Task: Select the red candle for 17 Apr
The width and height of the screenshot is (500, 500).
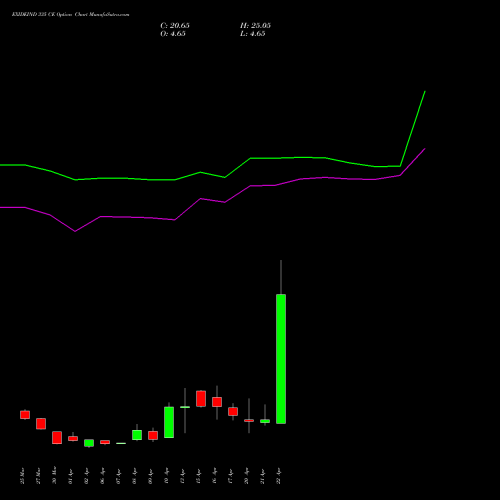Action: (233, 411)
